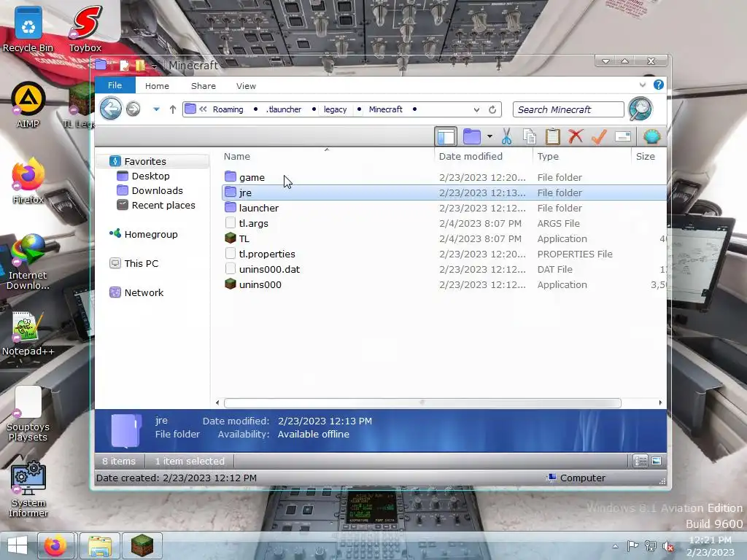Switch to large icons view in status bar
The width and height of the screenshot is (747, 560).
pyautogui.click(x=657, y=461)
